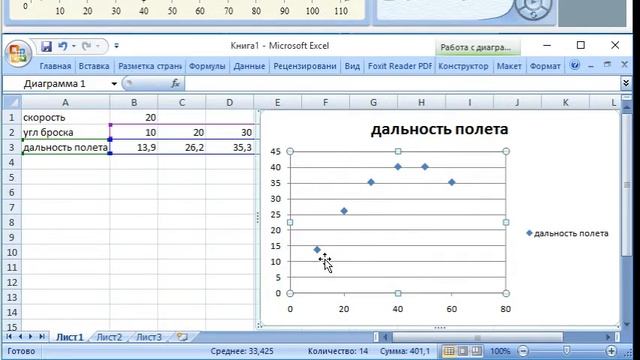Image resolution: width=640 pixels, height=360 pixels.
Task: Select the data point at x=60
Action: tap(451, 182)
